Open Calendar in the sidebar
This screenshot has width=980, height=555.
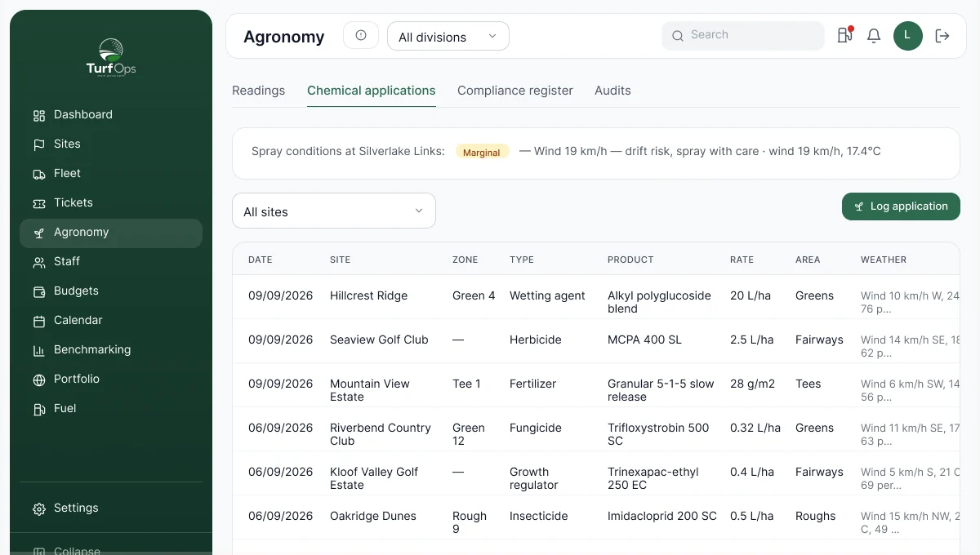coord(111,321)
